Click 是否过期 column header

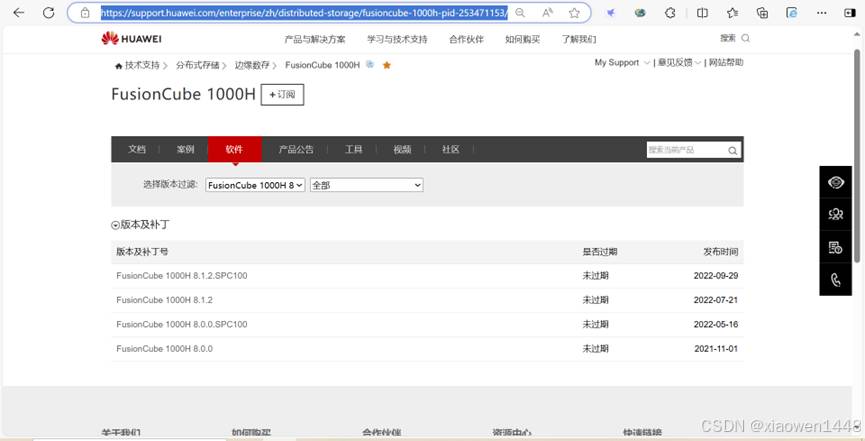600,252
